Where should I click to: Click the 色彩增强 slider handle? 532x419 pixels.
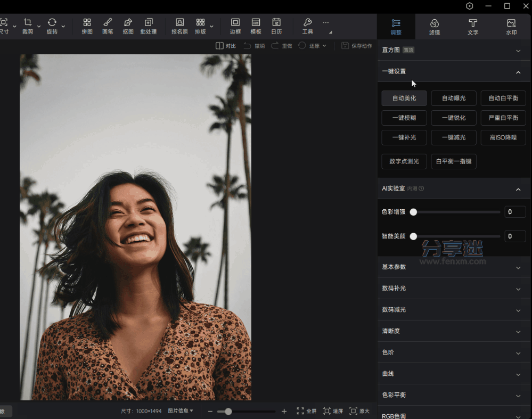tap(413, 212)
